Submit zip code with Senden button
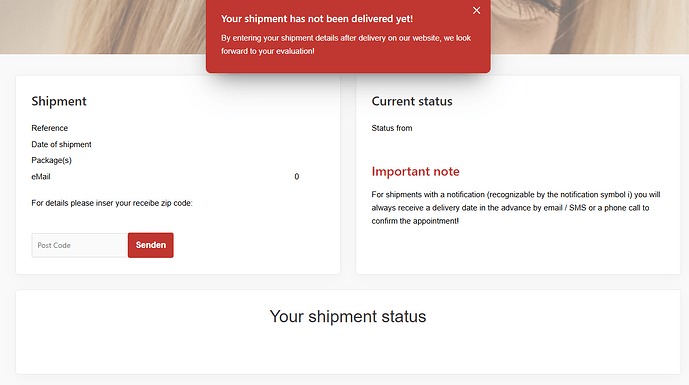689x385 pixels. pyautogui.click(x=151, y=245)
